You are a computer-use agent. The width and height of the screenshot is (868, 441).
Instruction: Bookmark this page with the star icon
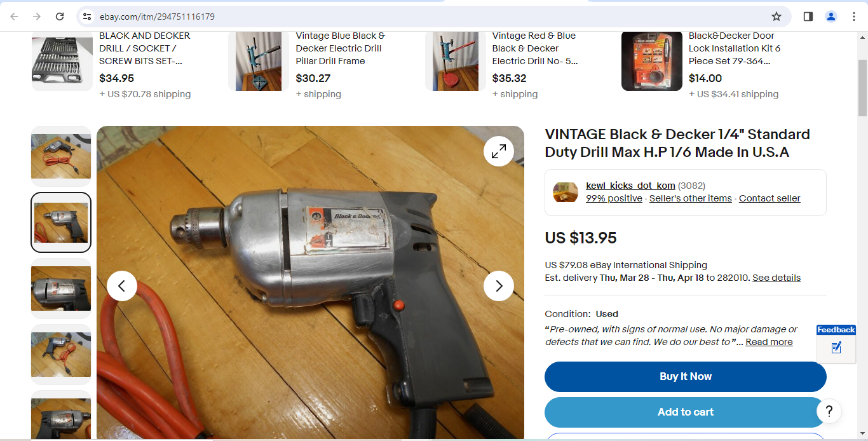776,17
